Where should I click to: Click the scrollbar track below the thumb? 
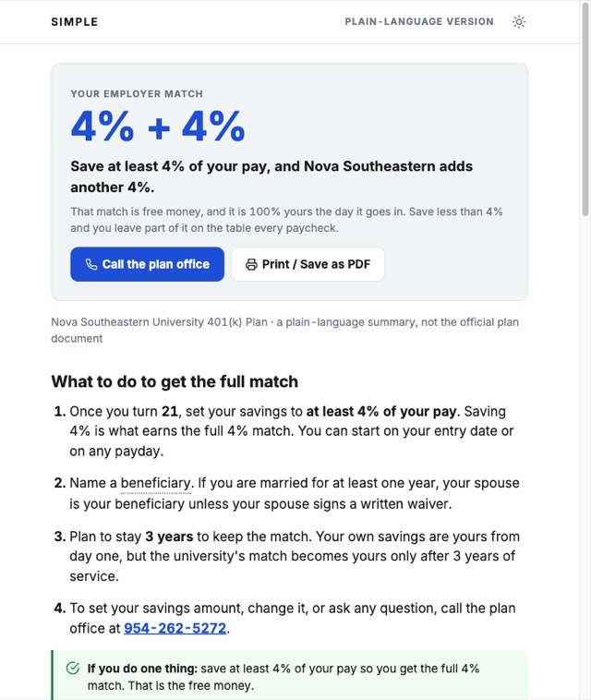click(585, 455)
